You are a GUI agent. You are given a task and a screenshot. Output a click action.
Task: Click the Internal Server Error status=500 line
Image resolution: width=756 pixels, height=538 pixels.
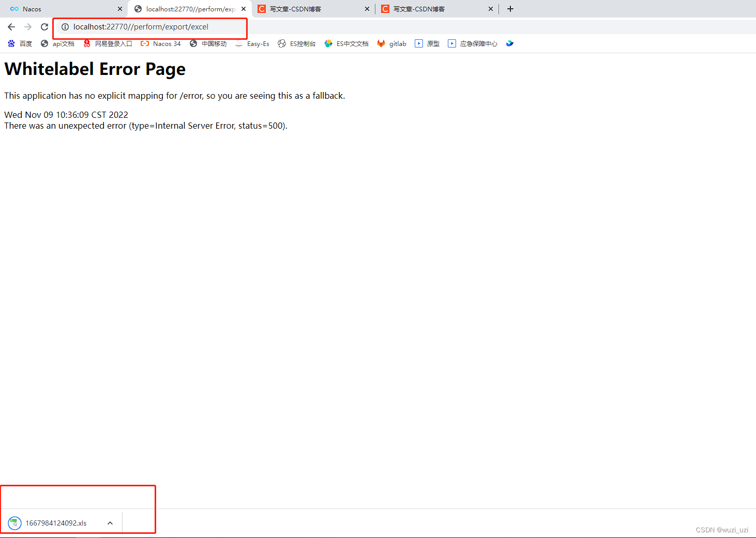point(146,126)
